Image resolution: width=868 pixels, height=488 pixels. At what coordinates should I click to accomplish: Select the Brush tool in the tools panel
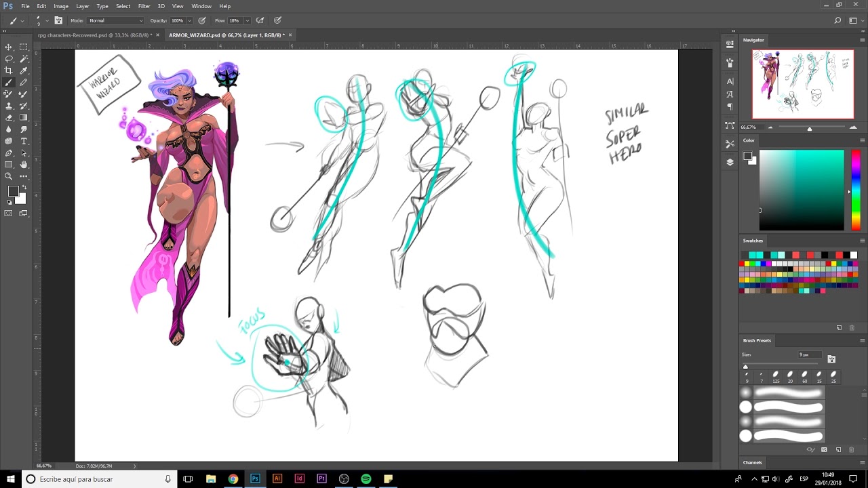coord(9,83)
